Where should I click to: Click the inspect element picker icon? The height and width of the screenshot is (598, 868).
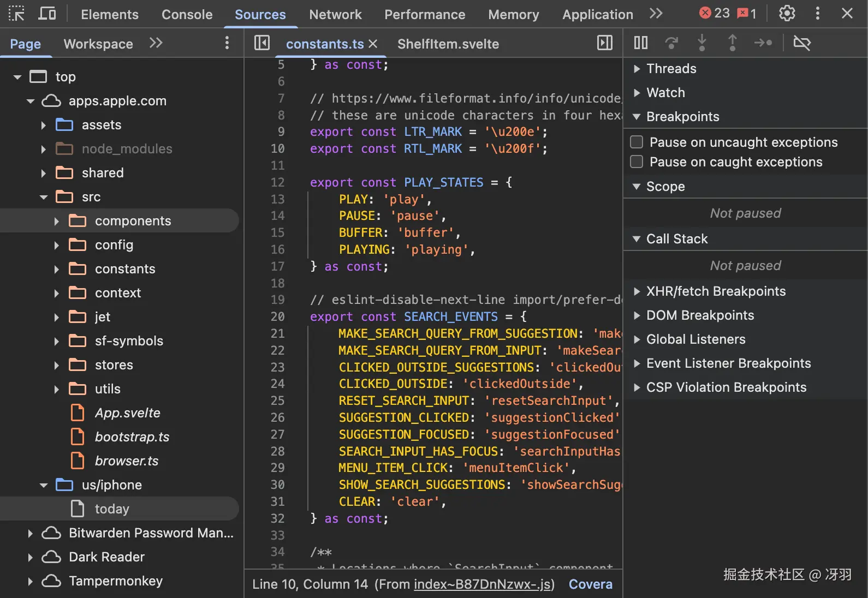coord(16,14)
